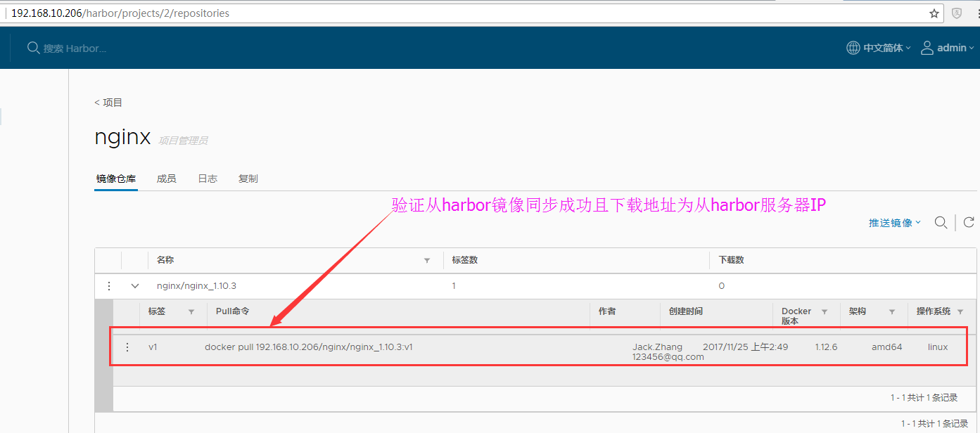
Task: Filter by Docker 版本 column
Action: coord(825,311)
